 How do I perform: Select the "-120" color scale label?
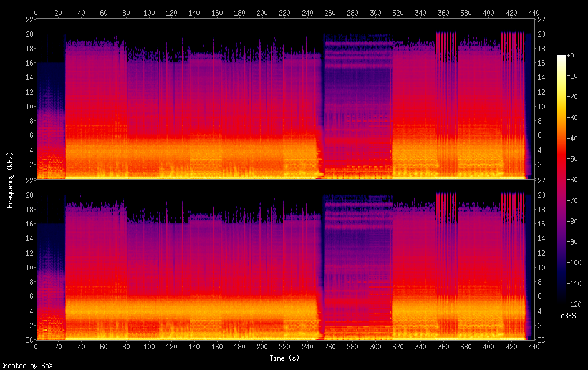(574, 304)
